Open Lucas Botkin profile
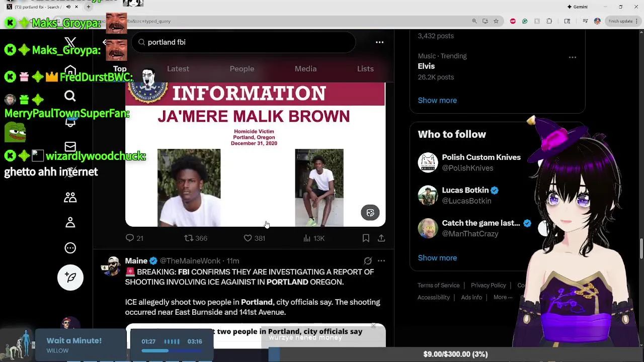The height and width of the screenshot is (362, 644). (x=465, y=190)
